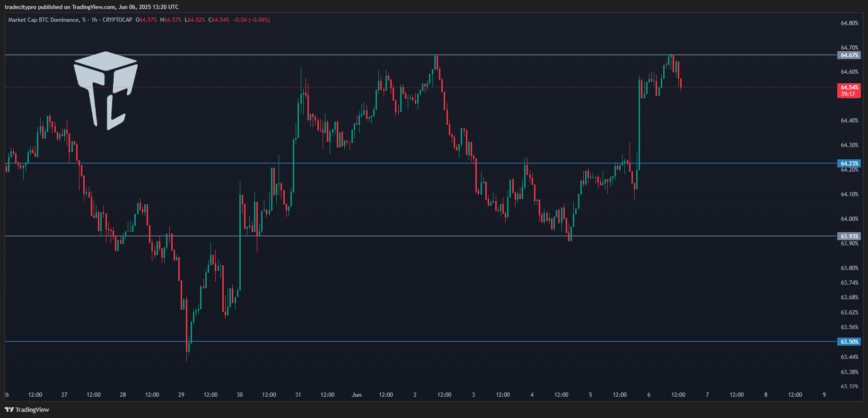Click the date label 4 on time axis

(532, 395)
